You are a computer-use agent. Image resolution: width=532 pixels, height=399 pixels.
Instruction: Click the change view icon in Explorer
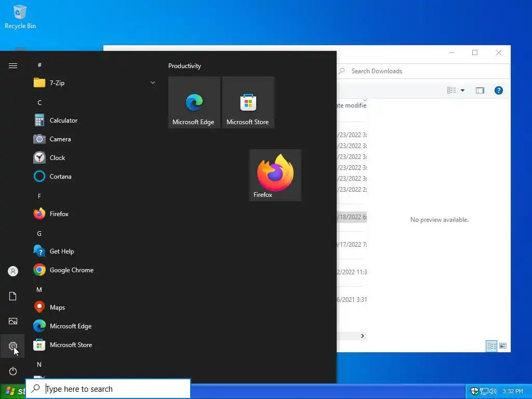(x=451, y=90)
